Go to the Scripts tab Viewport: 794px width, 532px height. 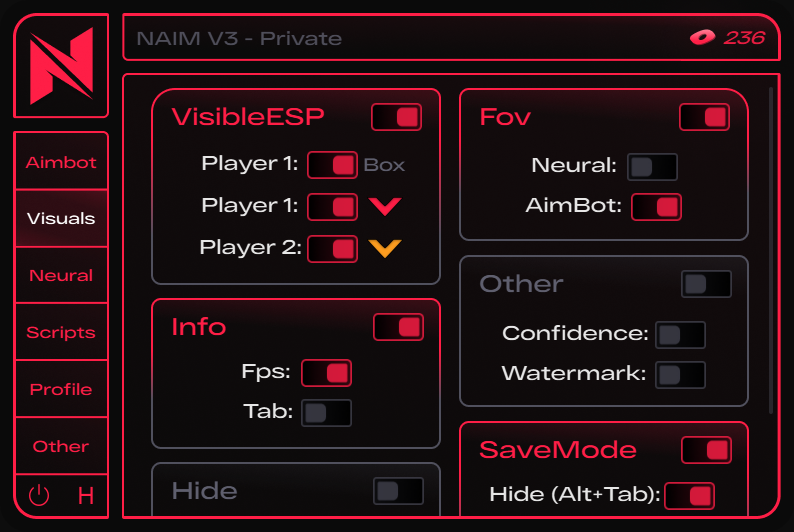click(x=61, y=332)
